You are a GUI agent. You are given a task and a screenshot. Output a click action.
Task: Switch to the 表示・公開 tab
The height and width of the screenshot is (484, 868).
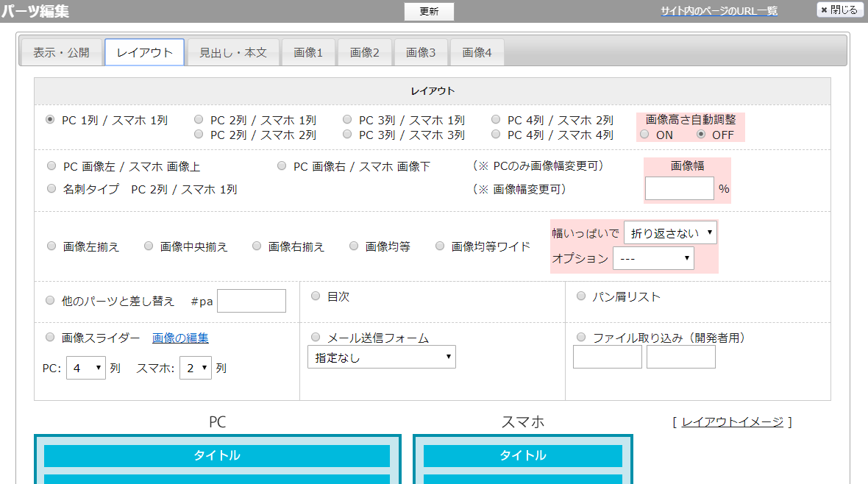pyautogui.click(x=62, y=52)
